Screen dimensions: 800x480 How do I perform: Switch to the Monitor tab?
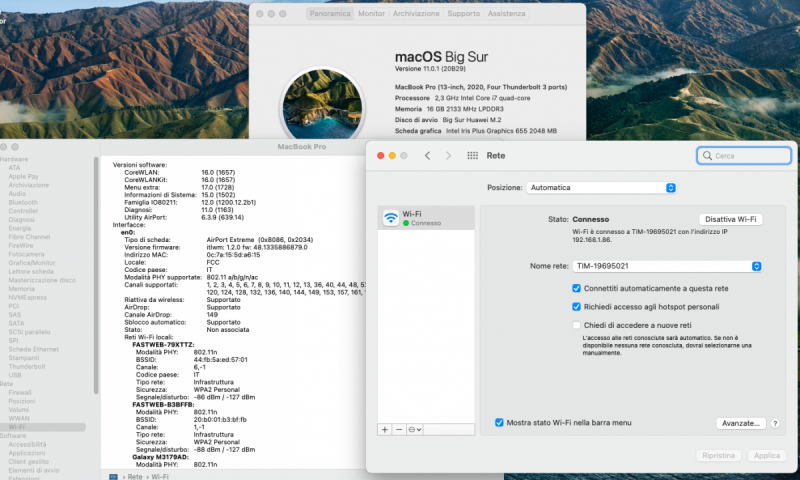371,14
